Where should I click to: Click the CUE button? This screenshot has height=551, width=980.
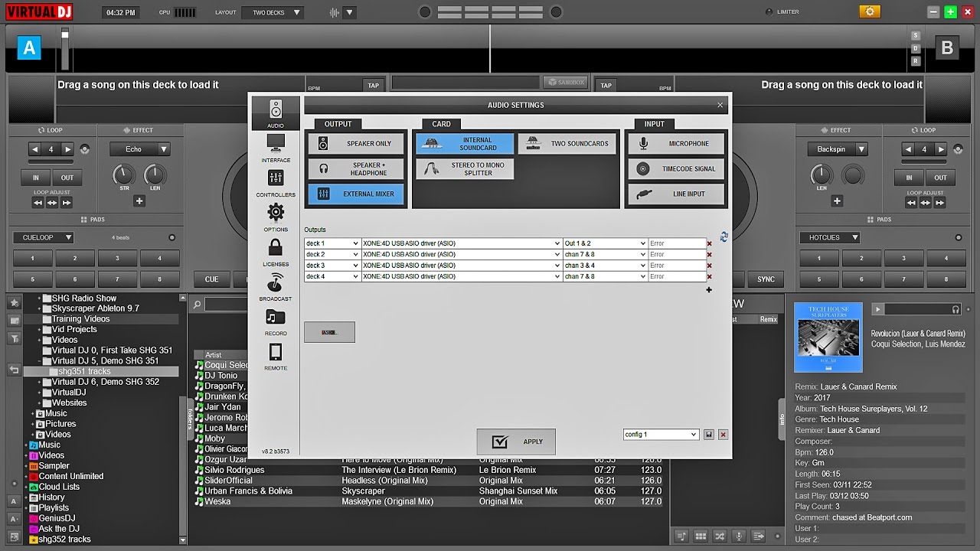pos(211,279)
